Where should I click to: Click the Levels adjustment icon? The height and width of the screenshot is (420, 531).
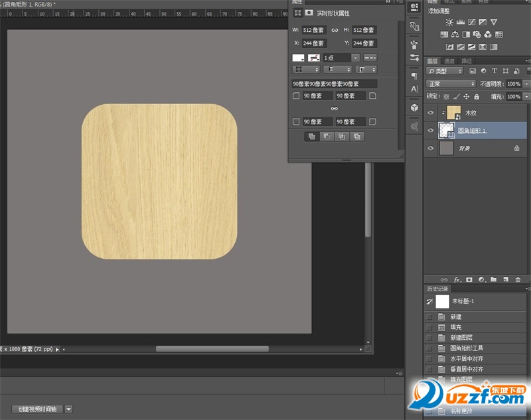[x=459, y=22]
